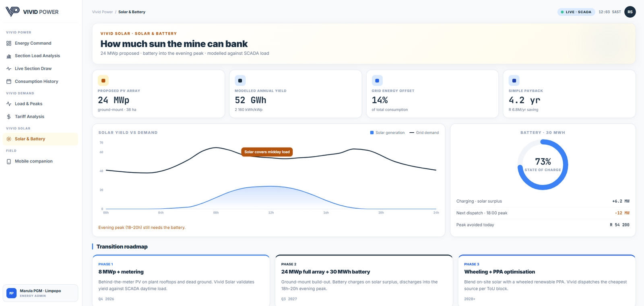Screen dimensions: 644x306
Task: Click the R 6.8M/yr saving subtext
Action: [523, 110]
